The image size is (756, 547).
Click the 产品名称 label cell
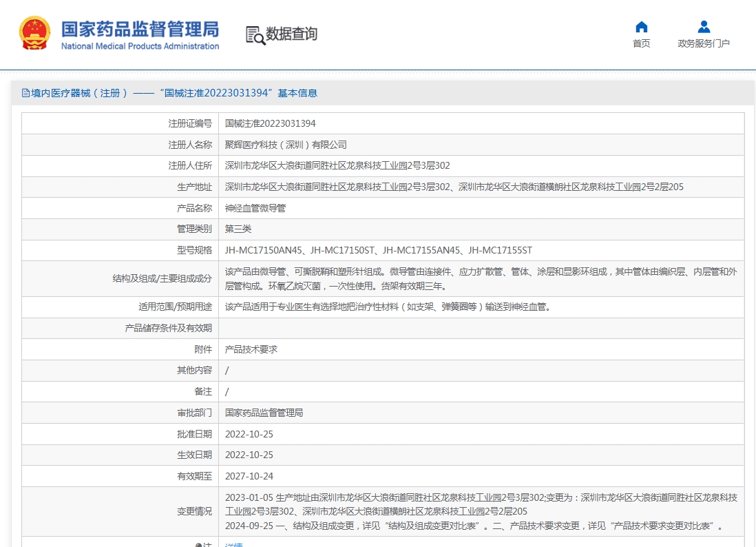(120, 208)
